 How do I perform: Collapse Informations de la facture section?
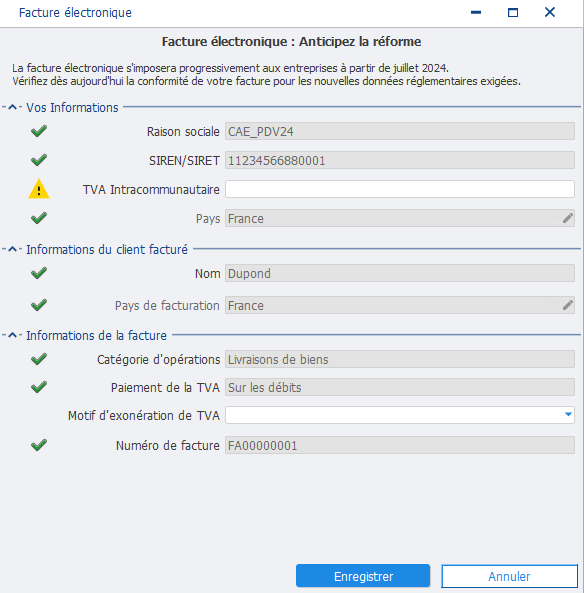pos(12,335)
